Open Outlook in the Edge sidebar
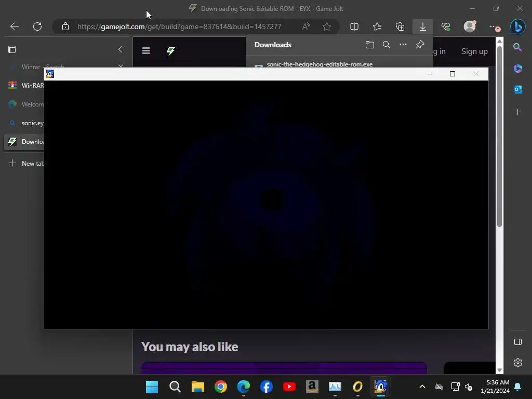Image resolution: width=532 pixels, height=399 pixels. pyautogui.click(x=518, y=89)
